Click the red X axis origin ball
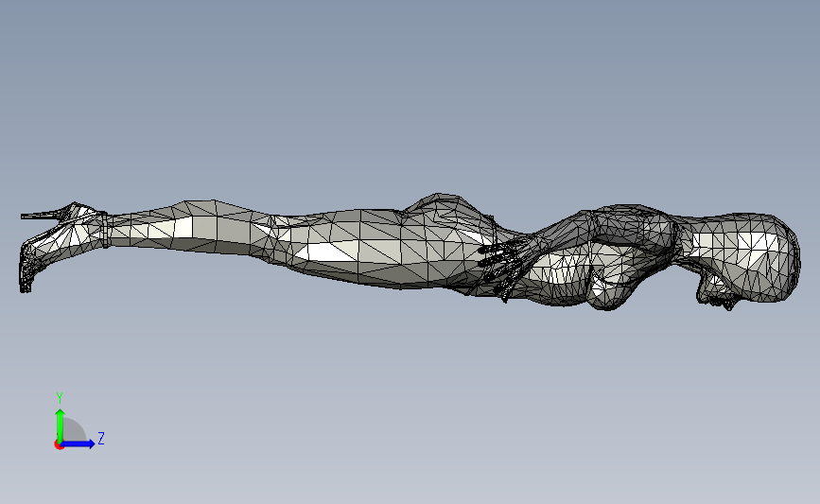The height and width of the screenshot is (504, 820). click(59, 444)
